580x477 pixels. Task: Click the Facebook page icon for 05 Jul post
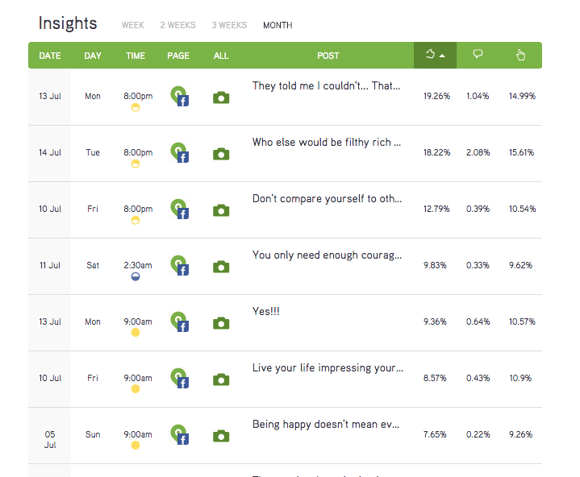tap(180, 435)
